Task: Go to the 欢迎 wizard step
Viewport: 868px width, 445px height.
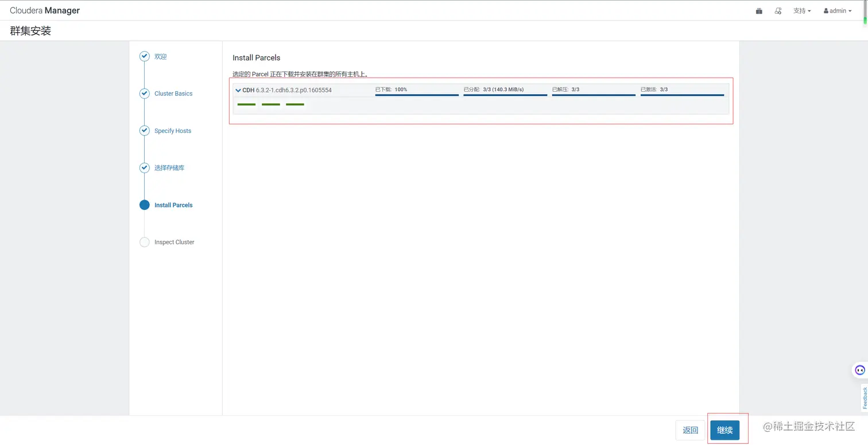Action: [x=161, y=56]
